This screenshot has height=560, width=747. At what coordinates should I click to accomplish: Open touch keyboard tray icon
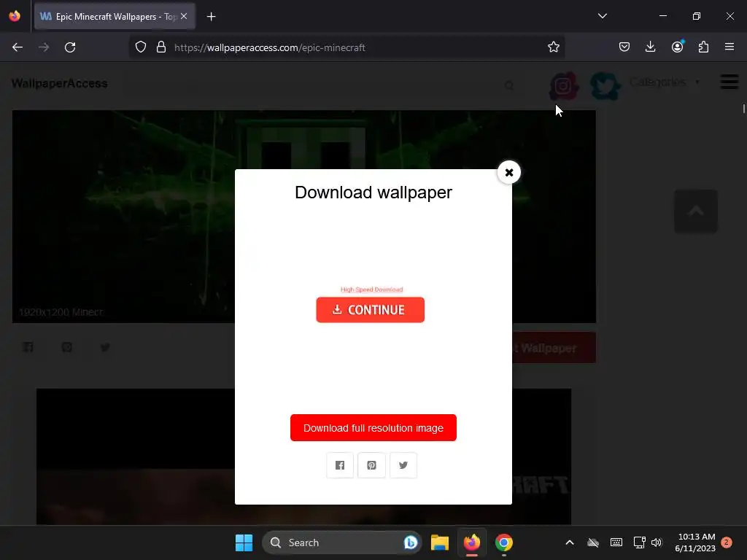(616, 542)
